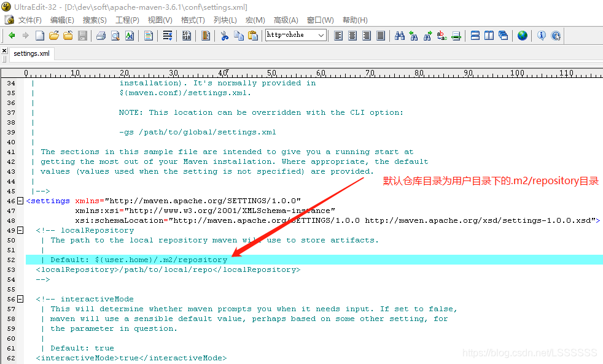Paste from clipboard icon
This screenshot has width=603, height=364.
point(252,36)
